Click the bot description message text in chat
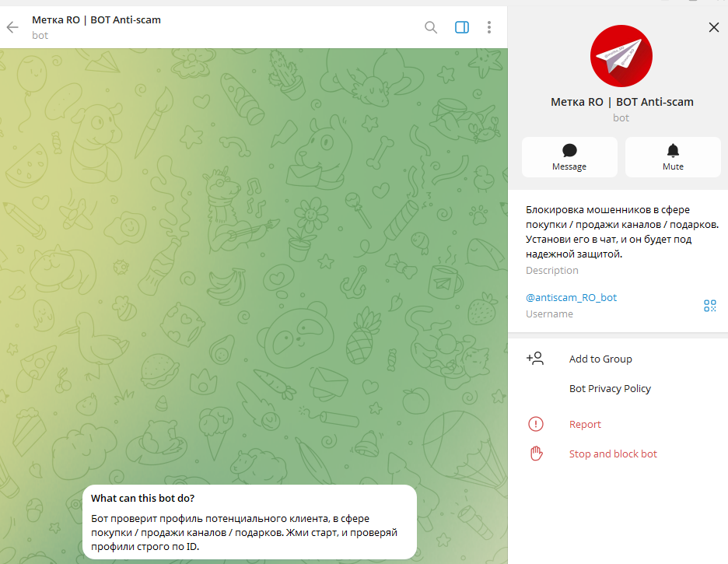Viewport: 728px width, 564px height. click(x=244, y=532)
